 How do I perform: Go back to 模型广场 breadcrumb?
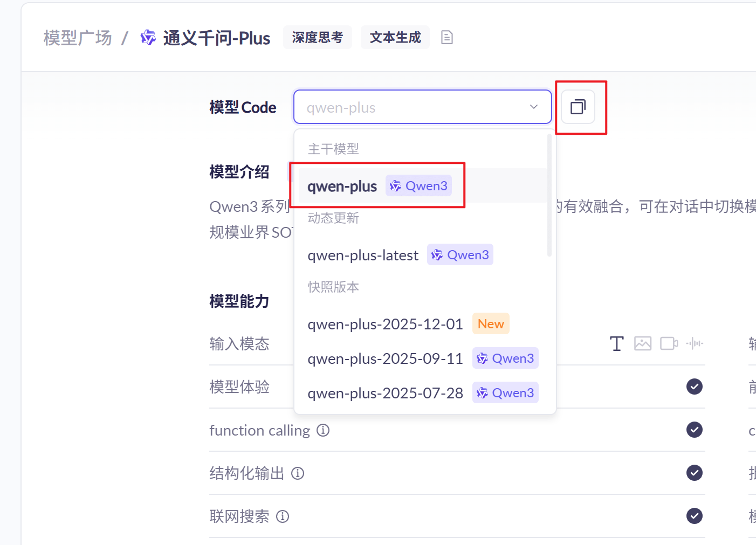78,38
